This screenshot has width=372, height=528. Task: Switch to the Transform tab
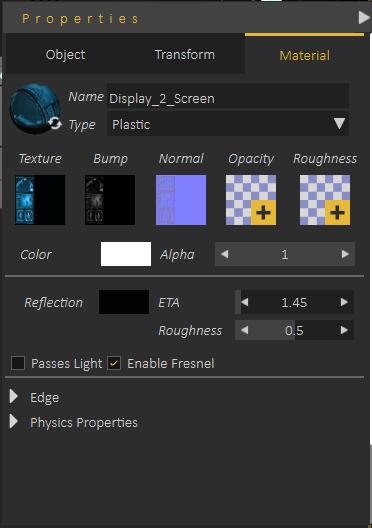click(x=185, y=55)
